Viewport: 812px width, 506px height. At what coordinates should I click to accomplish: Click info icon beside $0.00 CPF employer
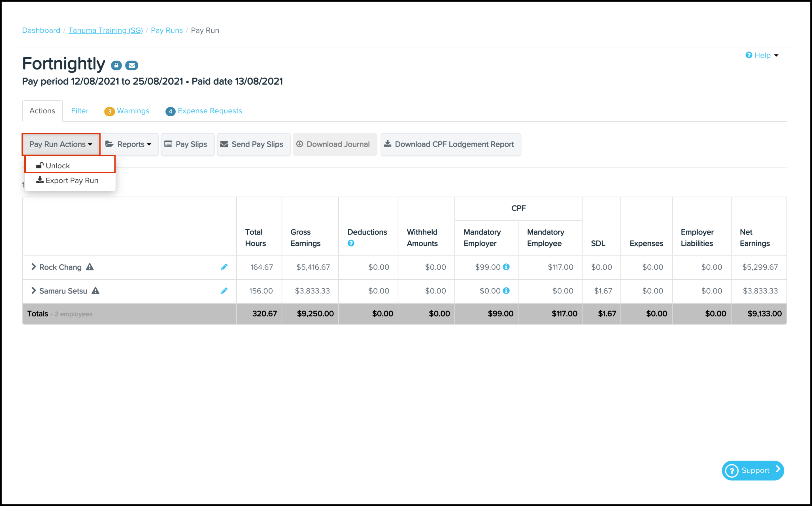point(506,291)
